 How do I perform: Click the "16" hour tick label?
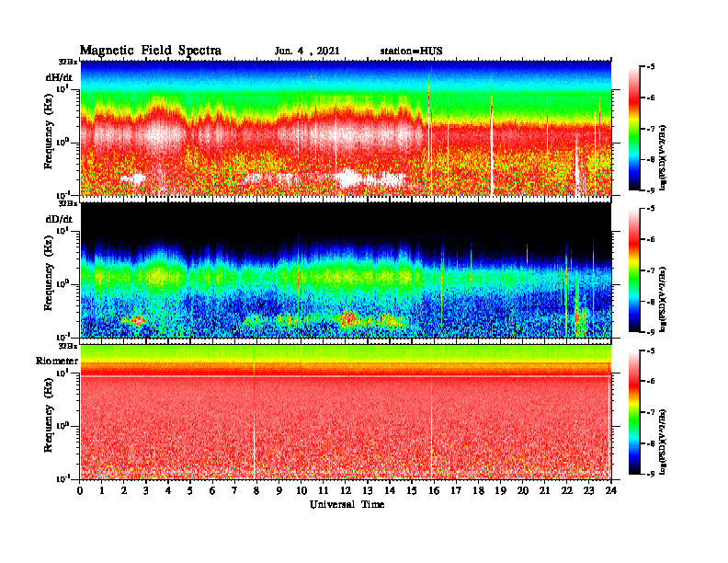click(434, 490)
